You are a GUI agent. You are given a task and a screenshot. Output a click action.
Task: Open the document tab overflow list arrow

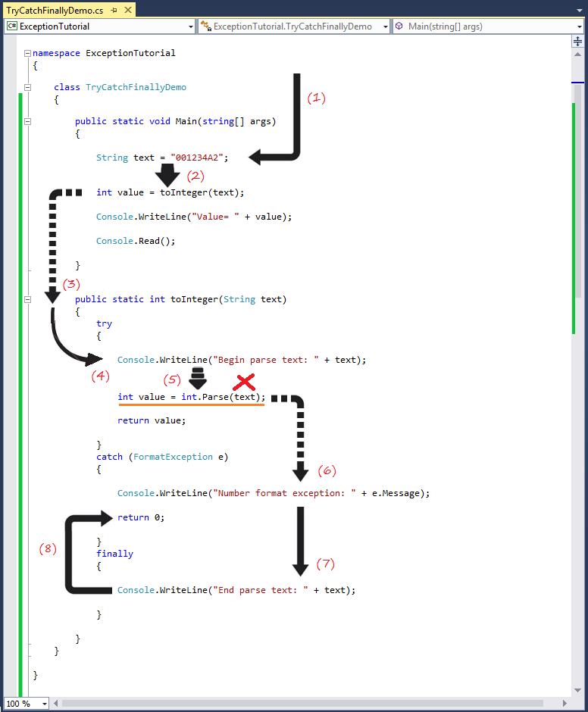coord(580,10)
